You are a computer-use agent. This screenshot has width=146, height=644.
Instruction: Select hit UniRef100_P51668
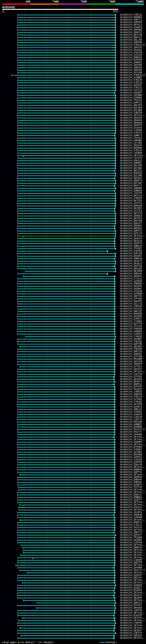coord(131,537)
